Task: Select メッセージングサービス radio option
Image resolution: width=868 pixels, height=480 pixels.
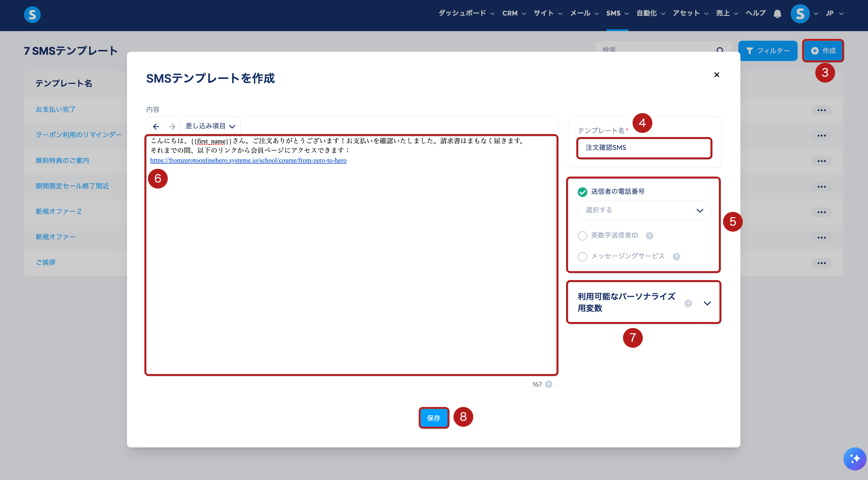Action: (582, 256)
